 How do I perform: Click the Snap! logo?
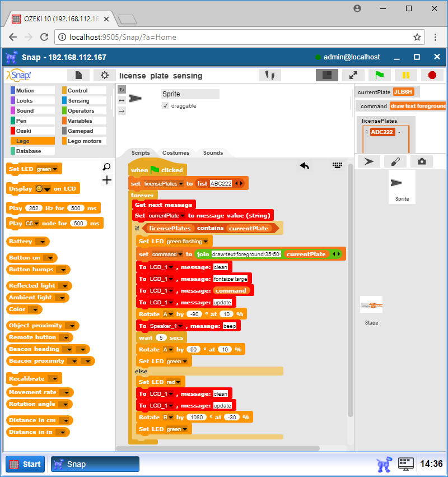pos(19,75)
